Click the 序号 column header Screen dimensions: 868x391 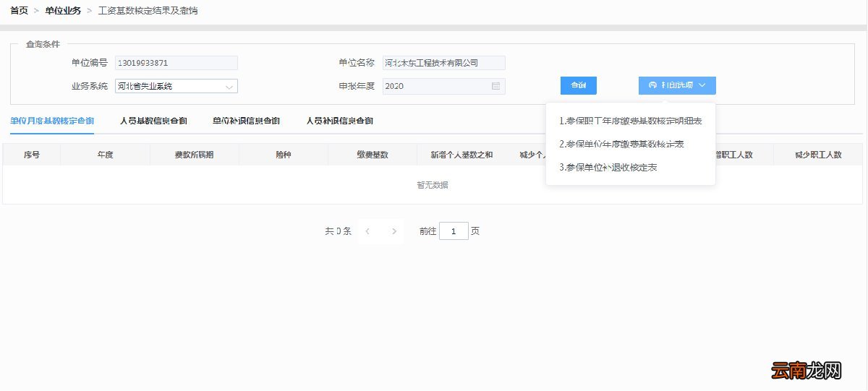click(x=32, y=155)
